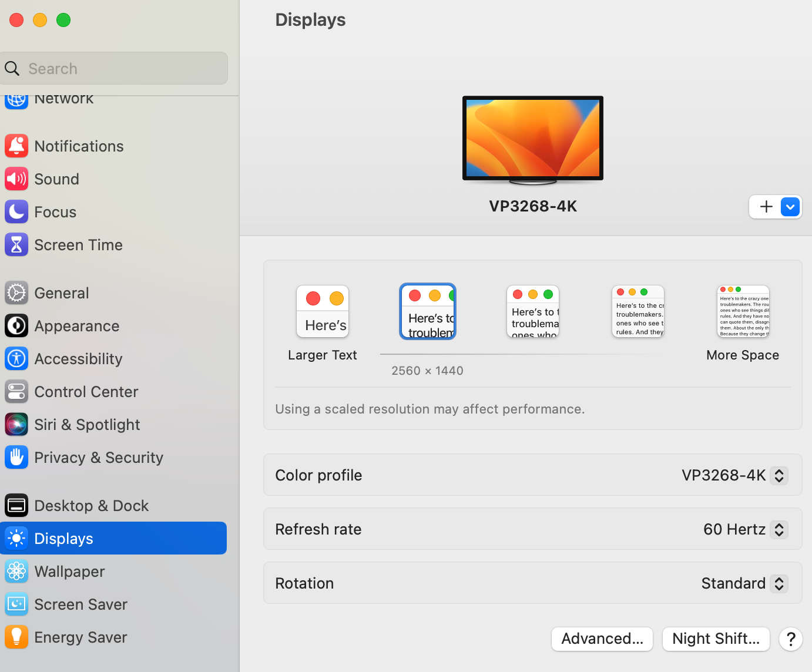This screenshot has width=812, height=672.
Task: Open Siri & Spotlight settings
Action: click(87, 424)
